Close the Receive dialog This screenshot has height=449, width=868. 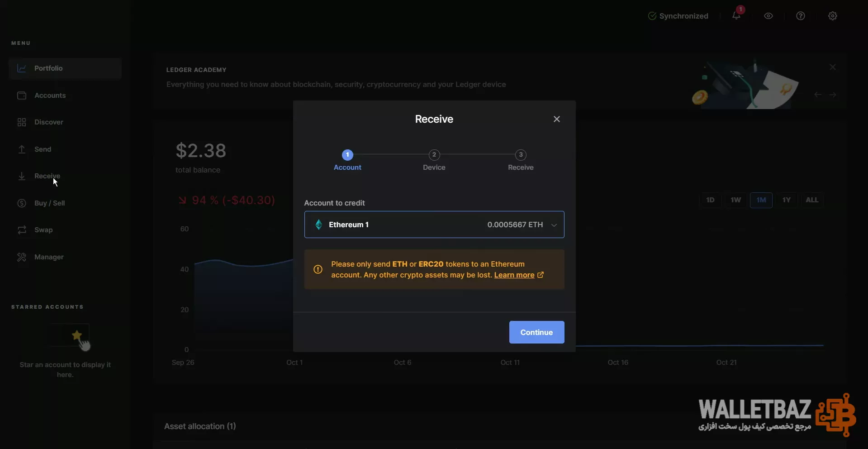tap(557, 119)
